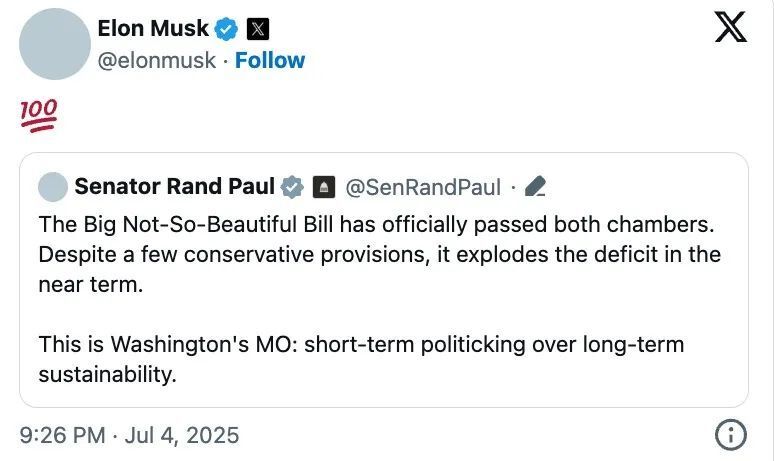Open the Elon Musk display name

coord(153,29)
